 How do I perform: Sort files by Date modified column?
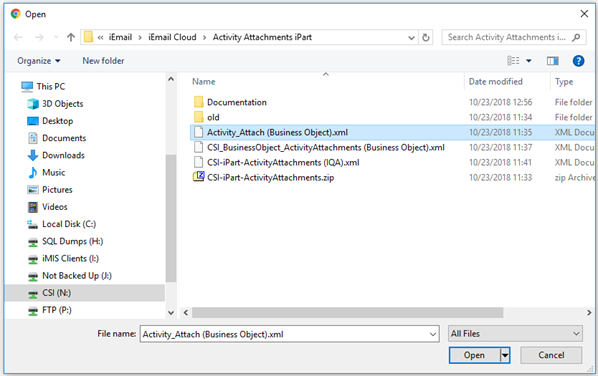pos(495,82)
